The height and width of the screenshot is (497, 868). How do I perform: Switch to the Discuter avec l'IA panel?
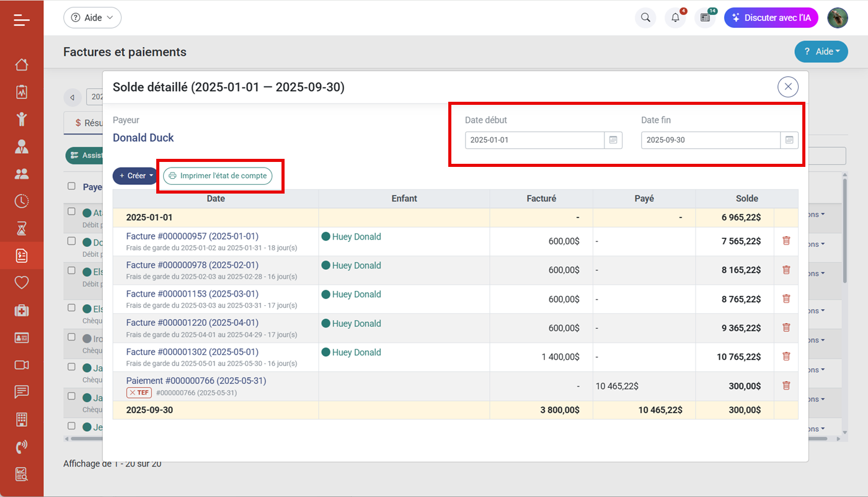(771, 17)
